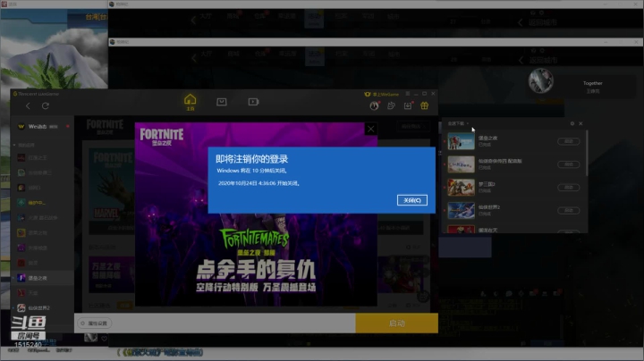Open the WeGame gift box icon
The height and width of the screenshot is (361, 644).
(x=424, y=105)
